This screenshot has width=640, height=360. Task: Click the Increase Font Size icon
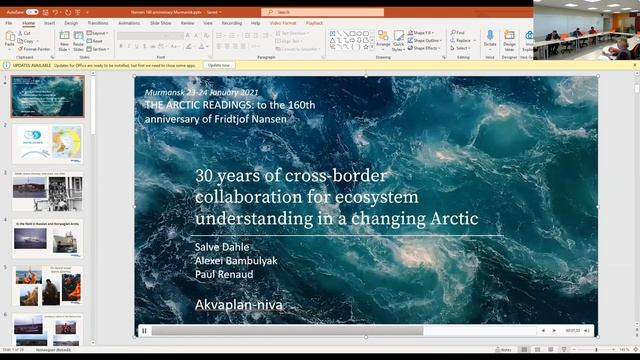click(x=188, y=36)
